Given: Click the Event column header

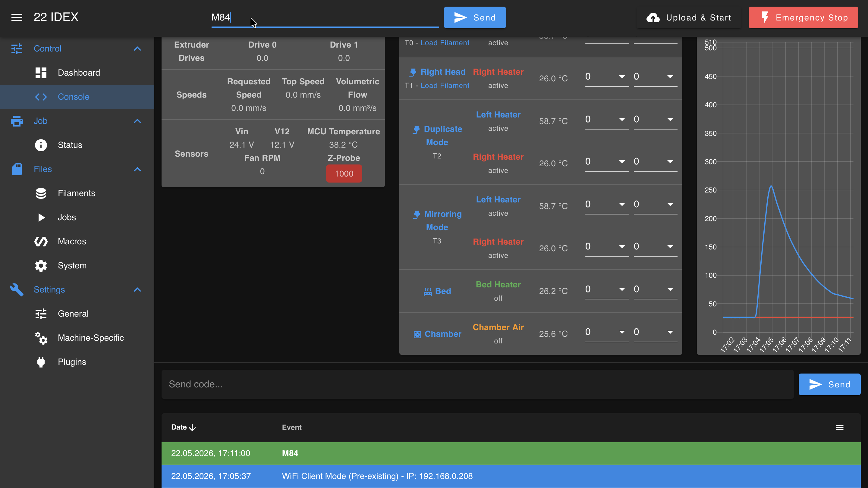Looking at the screenshot, I should tap(291, 427).
